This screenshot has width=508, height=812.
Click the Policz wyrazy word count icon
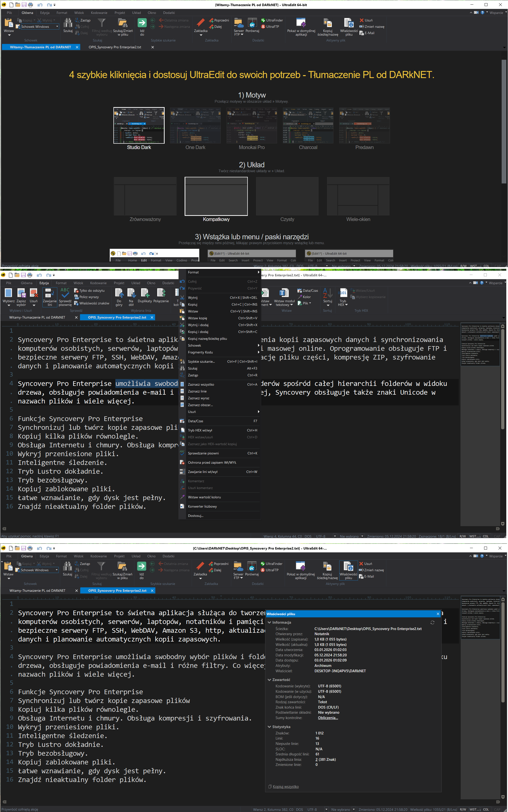click(x=76, y=297)
